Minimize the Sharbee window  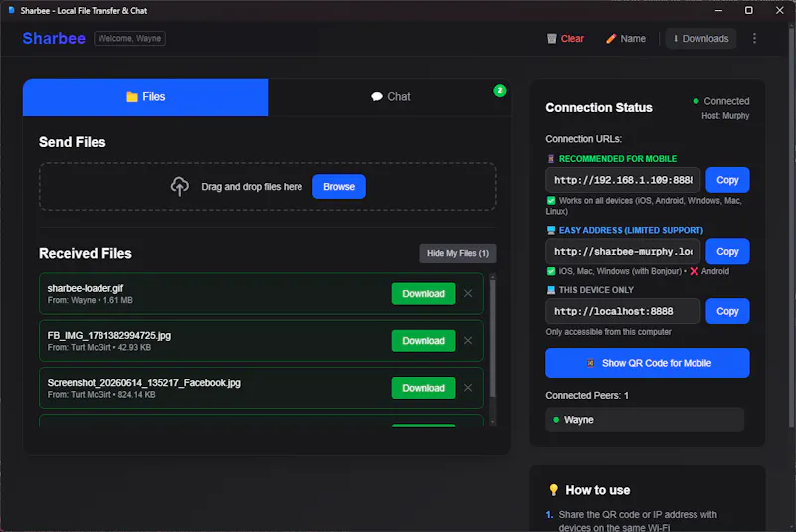[x=718, y=10]
